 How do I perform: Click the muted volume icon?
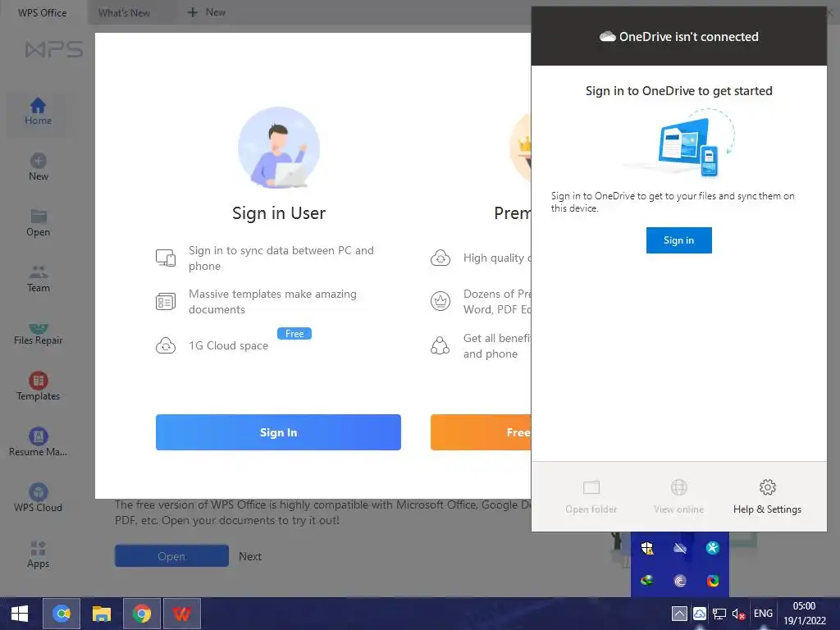click(739, 614)
